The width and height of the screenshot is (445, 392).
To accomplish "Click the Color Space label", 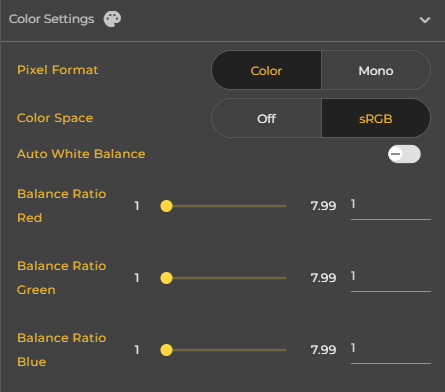I will tap(55, 118).
